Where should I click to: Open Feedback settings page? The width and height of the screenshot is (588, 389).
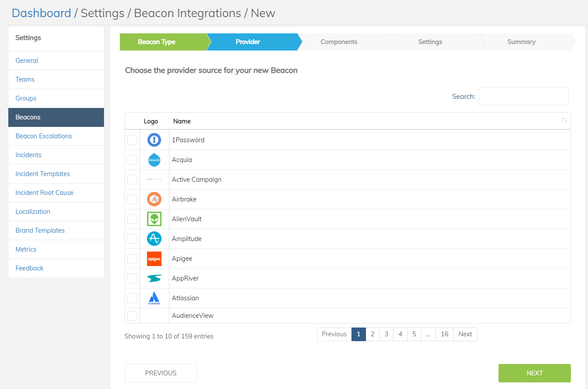56,268
